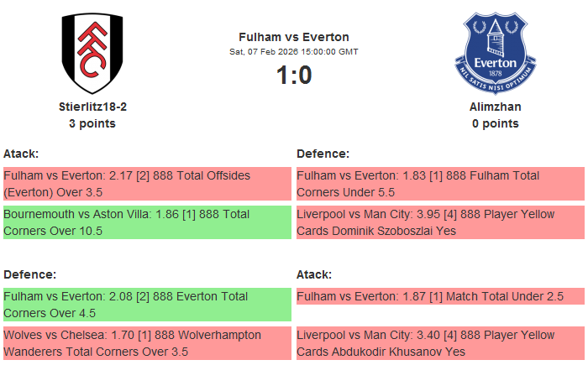Click the right-side Defence heading
The width and height of the screenshot is (588, 386).
[x=323, y=154]
